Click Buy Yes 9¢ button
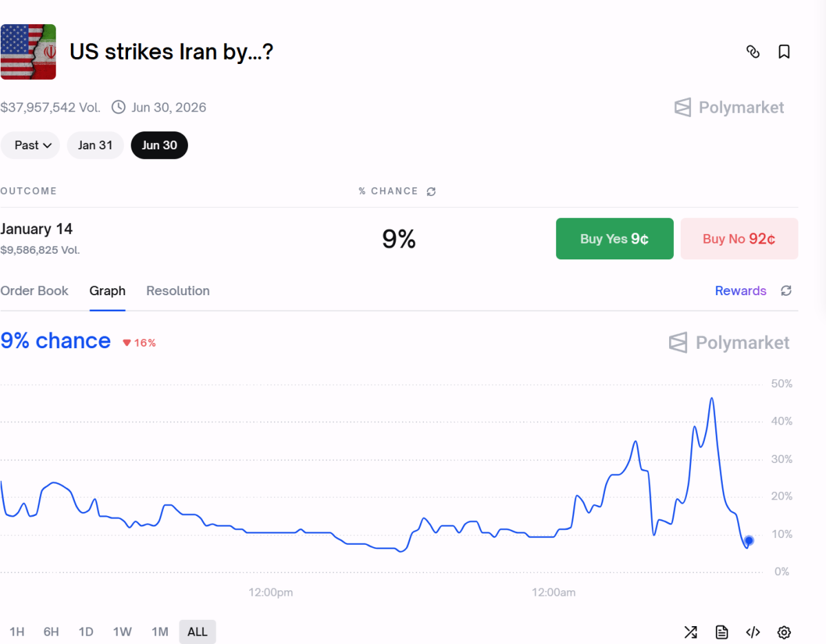The height and width of the screenshot is (644, 826). tap(615, 239)
